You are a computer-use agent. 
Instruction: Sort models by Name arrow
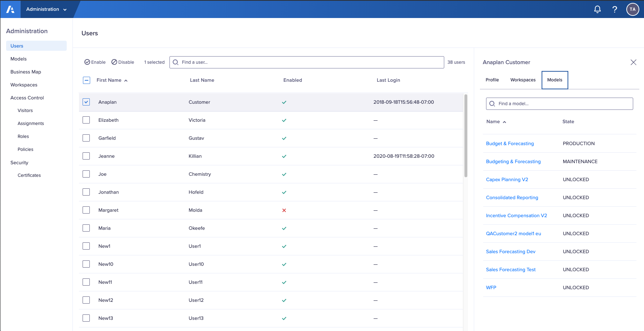pos(504,122)
